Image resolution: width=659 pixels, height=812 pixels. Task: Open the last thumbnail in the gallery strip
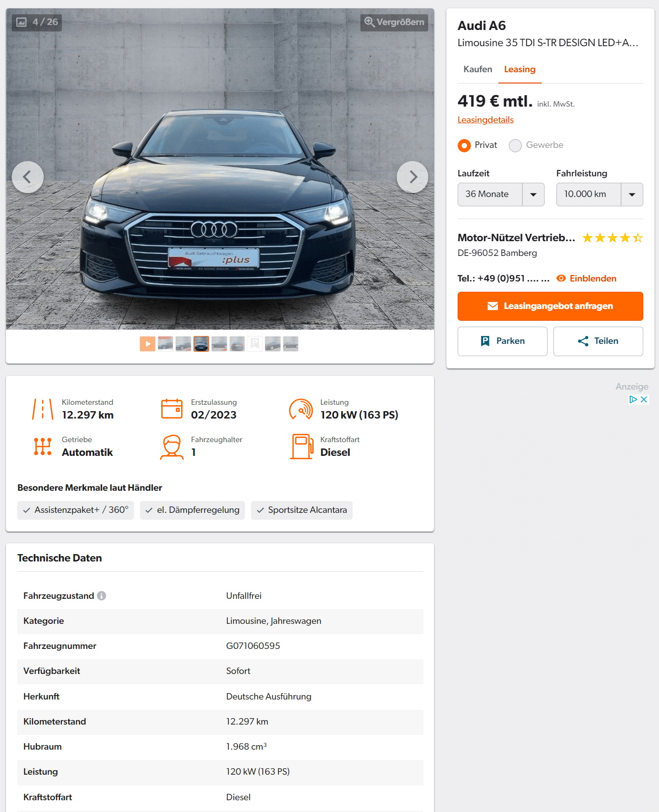pyautogui.click(x=291, y=343)
